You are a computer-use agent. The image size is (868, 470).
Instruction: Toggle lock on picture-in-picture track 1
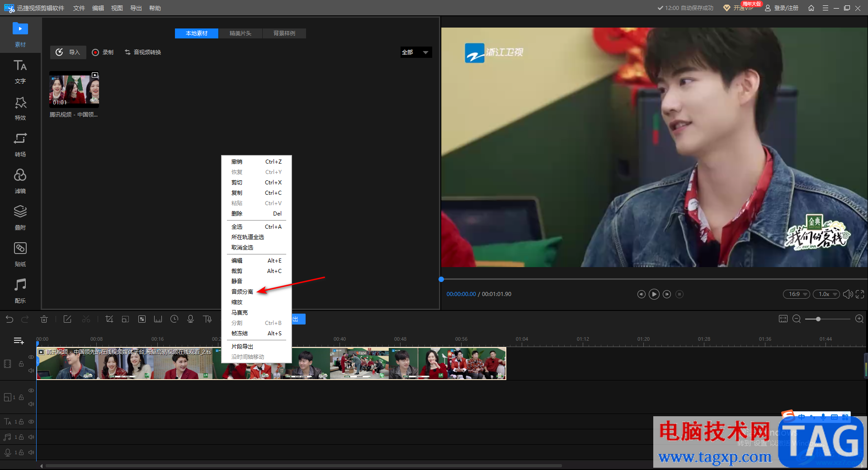pyautogui.click(x=21, y=397)
